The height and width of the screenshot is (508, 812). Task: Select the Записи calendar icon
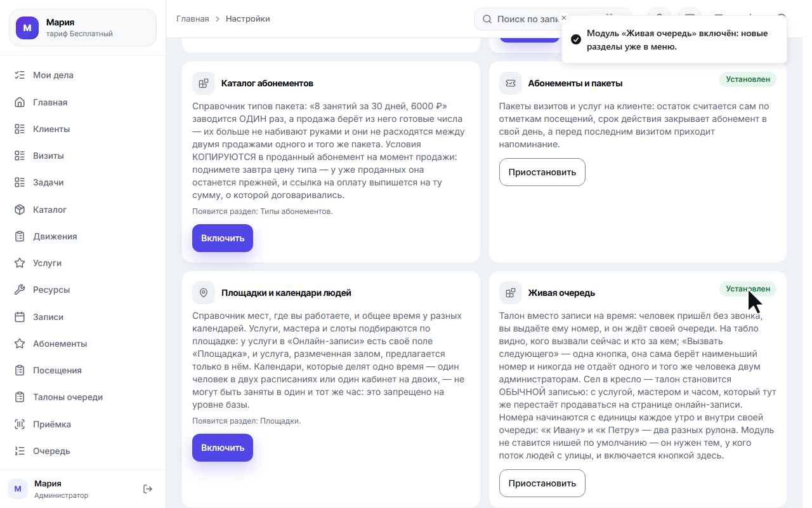tap(20, 317)
